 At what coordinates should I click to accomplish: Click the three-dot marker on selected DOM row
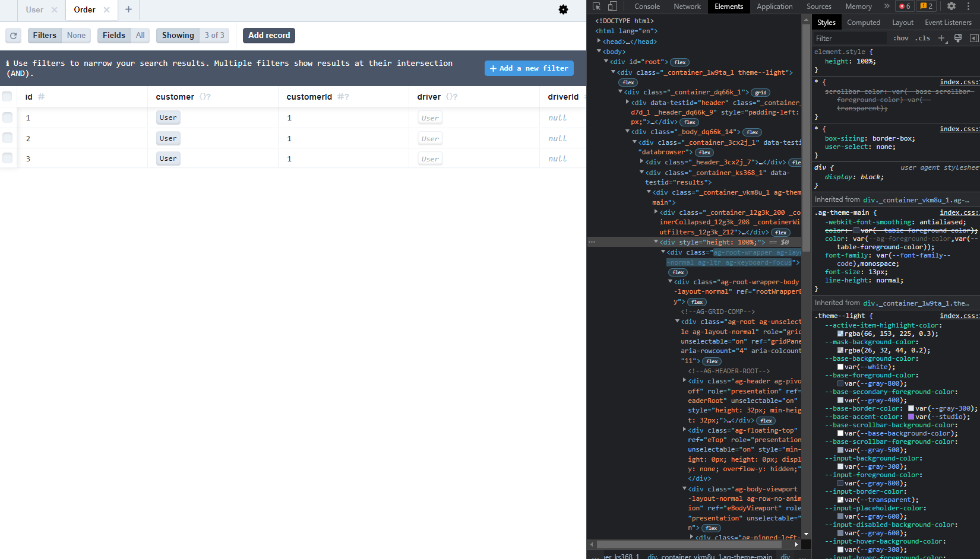click(592, 242)
